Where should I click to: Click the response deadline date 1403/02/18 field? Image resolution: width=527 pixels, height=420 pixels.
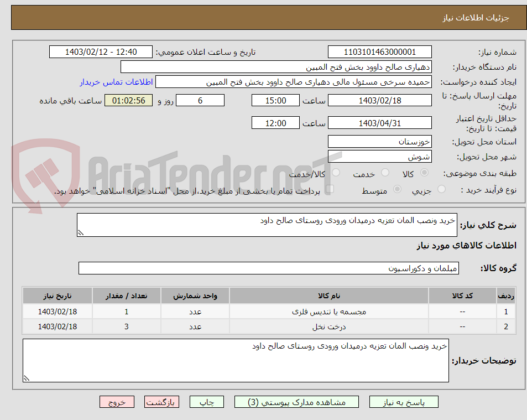(380, 100)
